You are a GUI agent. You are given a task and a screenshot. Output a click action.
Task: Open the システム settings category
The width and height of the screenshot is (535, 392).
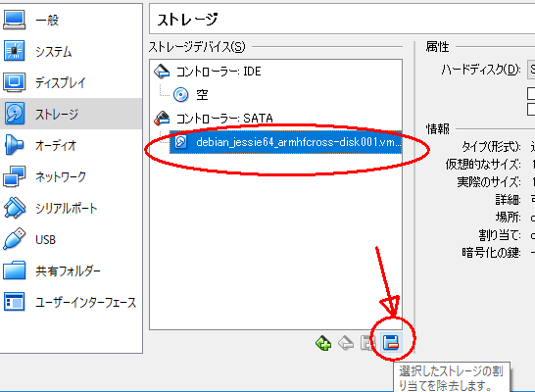pyautogui.click(x=71, y=51)
